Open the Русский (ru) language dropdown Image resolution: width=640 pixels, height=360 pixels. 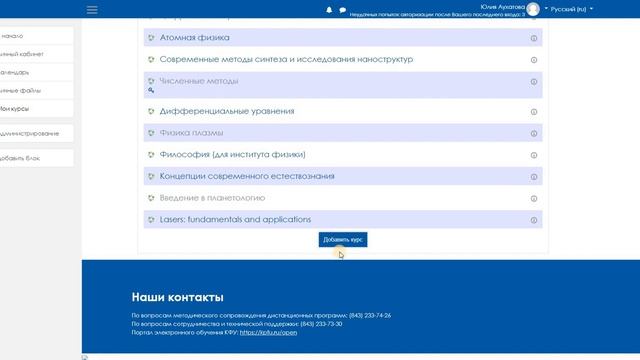(x=571, y=9)
